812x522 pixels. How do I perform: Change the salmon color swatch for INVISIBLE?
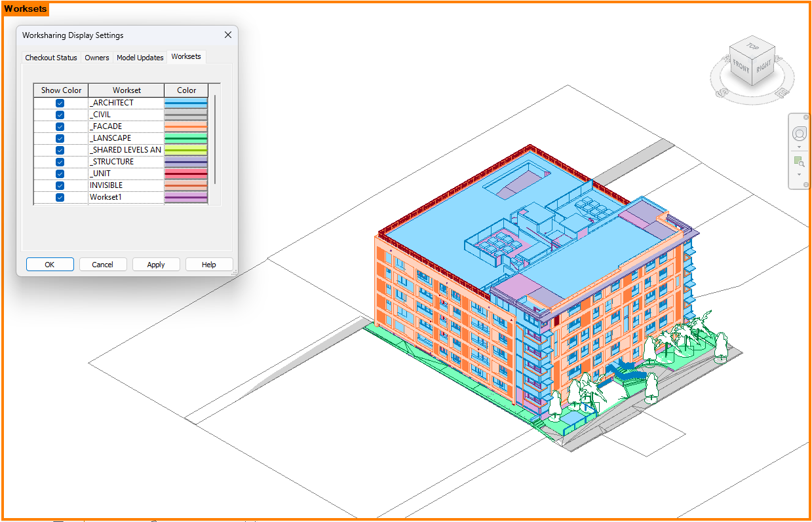pos(186,185)
